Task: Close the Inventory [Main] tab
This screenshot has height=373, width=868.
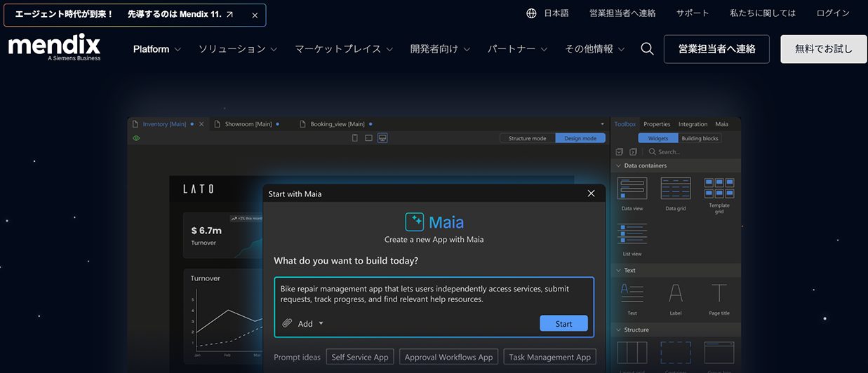Action: (201, 124)
